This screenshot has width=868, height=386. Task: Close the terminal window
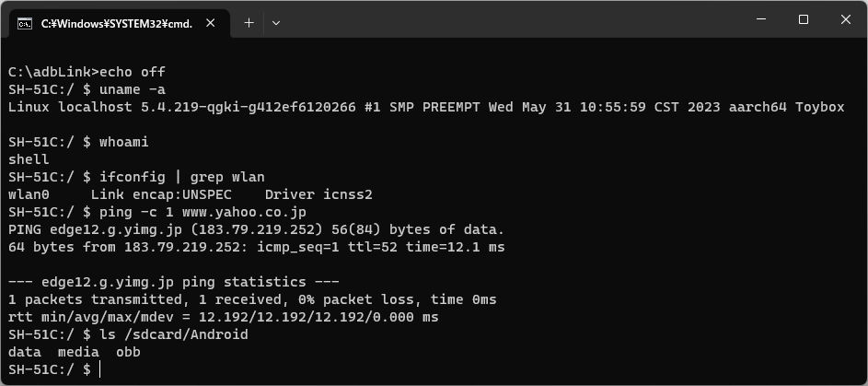point(845,19)
